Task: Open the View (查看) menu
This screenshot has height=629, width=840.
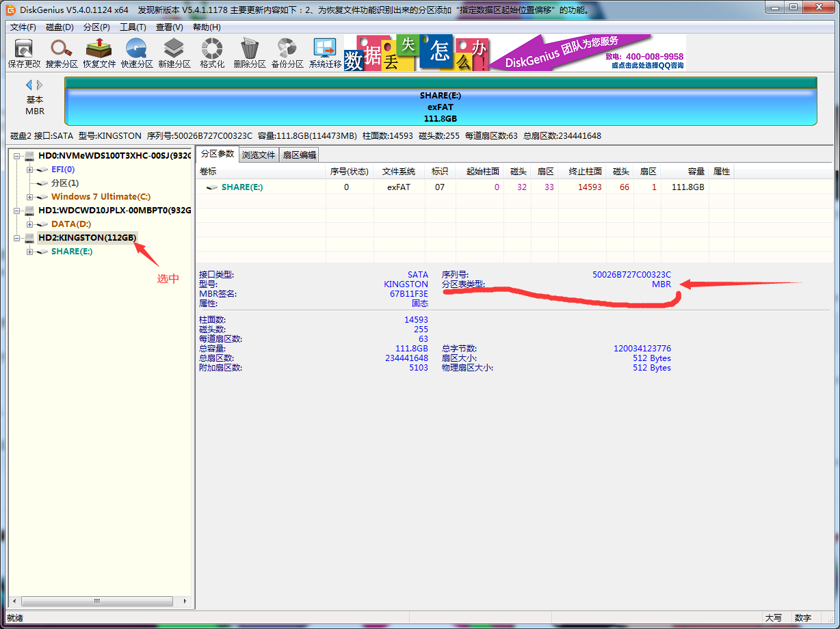Action: (169, 27)
